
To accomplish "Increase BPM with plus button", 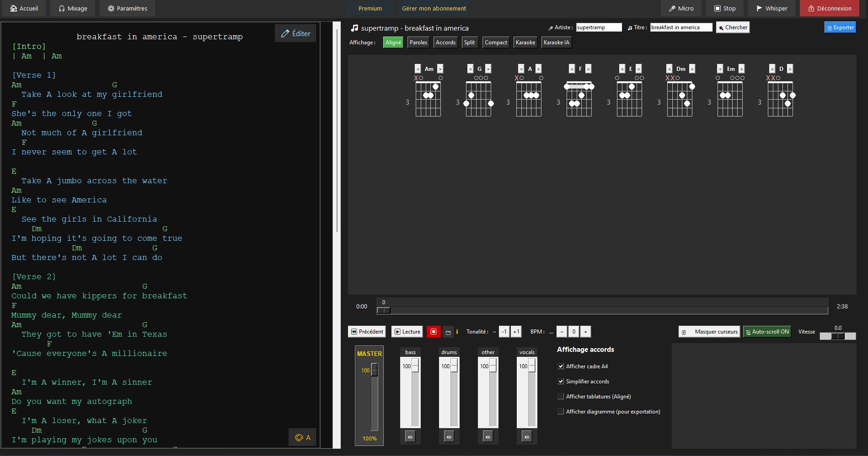I will pyautogui.click(x=585, y=332).
